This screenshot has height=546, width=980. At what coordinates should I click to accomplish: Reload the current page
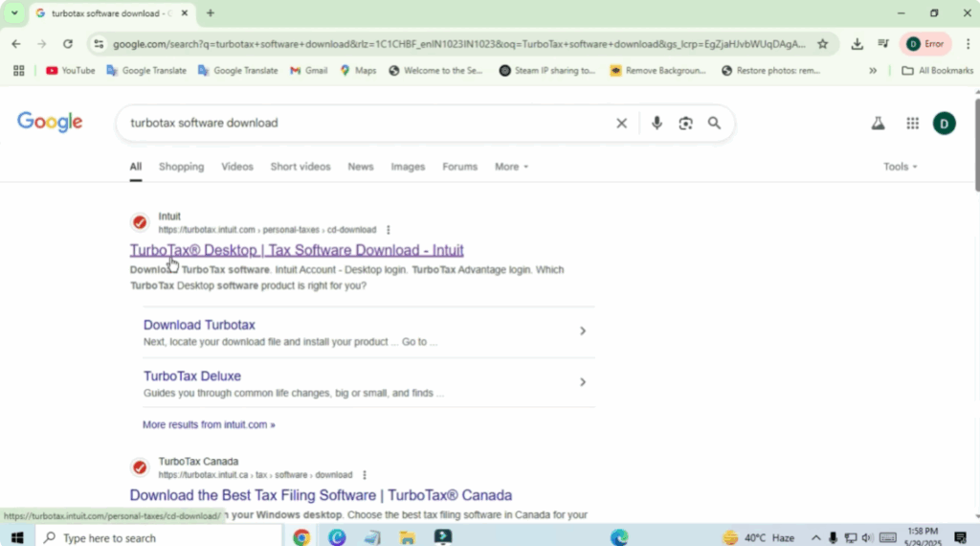(68, 44)
